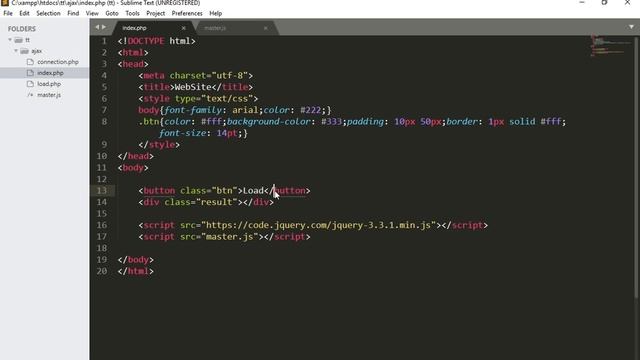Open the View menu
This screenshot has width=640, height=360.
(92, 13)
